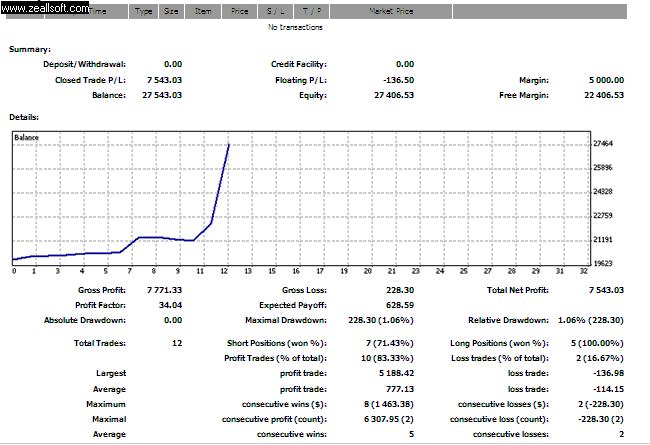Select average loss trade value -114.15
The height and width of the screenshot is (445, 650).
pos(608,389)
